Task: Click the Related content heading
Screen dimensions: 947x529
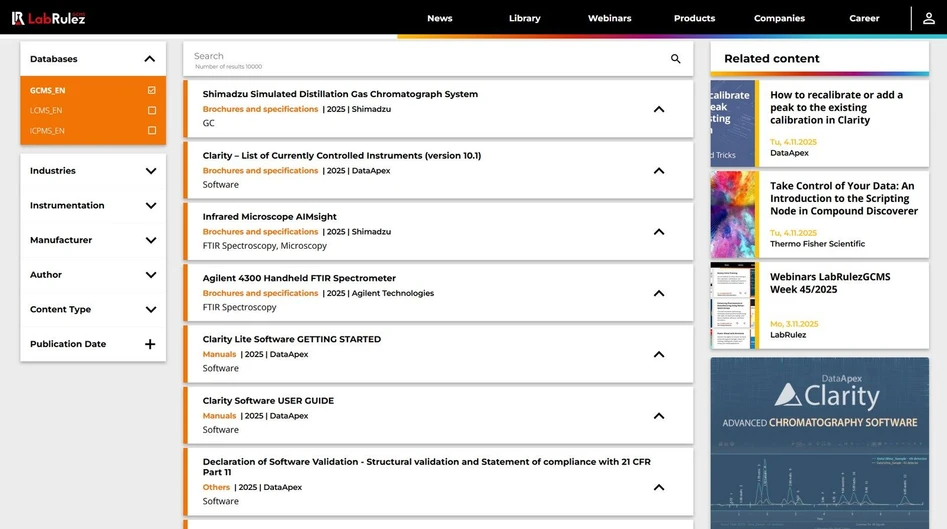Action: click(772, 59)
